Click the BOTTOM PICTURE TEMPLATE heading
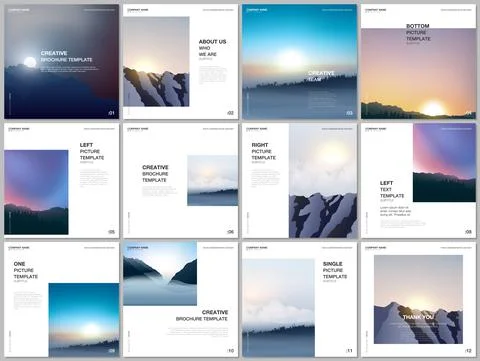Viewport: 480px width, 361px height. 418,32
